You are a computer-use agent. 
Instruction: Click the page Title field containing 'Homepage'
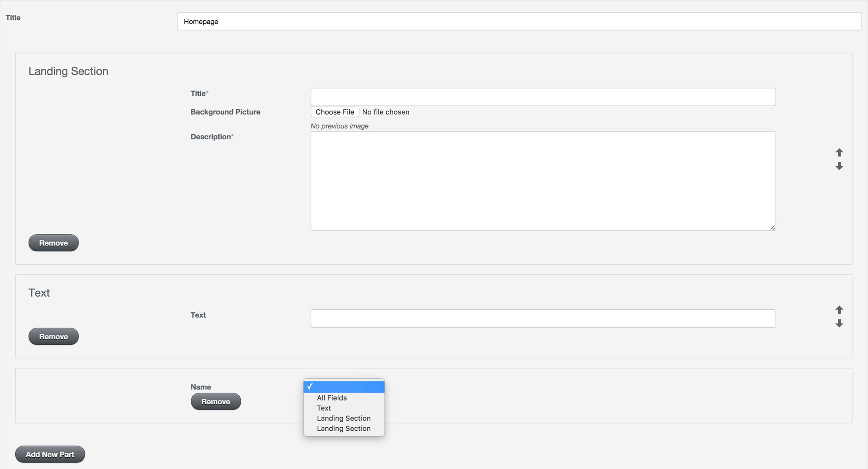tap(519, 21)
